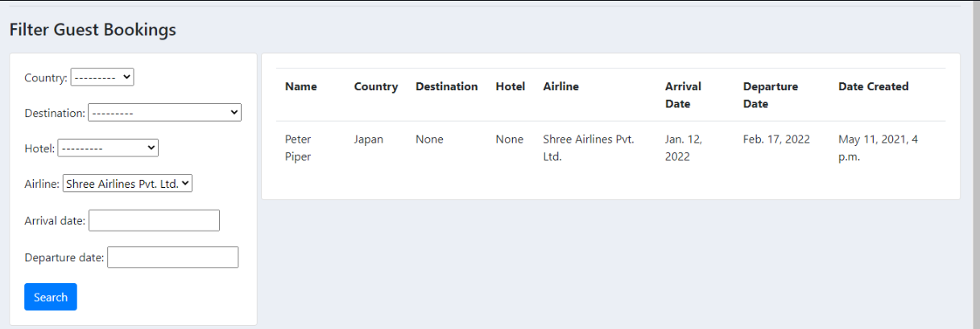Open the Hotel select box
The width and height of the screenshot is (980, 329).
108,148
